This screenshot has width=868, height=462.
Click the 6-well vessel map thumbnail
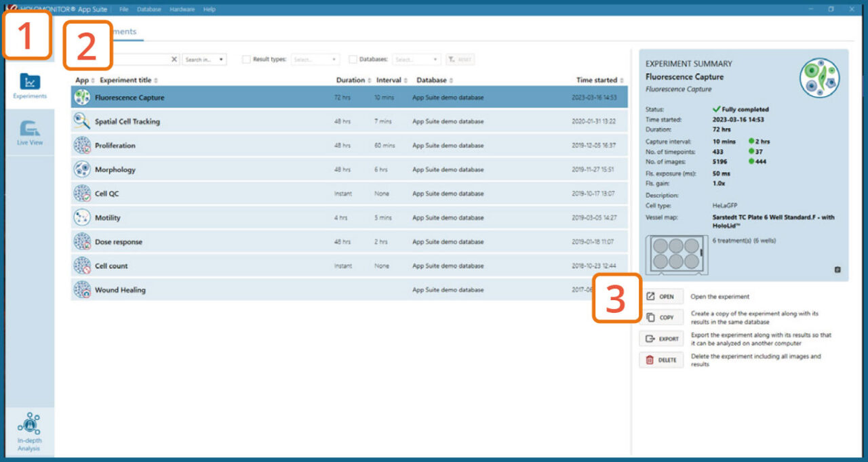pyautogui.click(x=676, y=255)
